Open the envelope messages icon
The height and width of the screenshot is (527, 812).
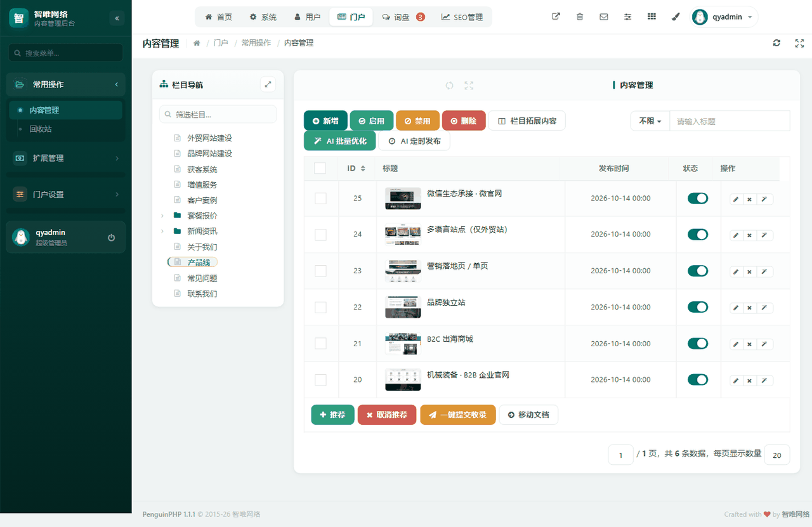pyautogui.click(x=604, y=17)
